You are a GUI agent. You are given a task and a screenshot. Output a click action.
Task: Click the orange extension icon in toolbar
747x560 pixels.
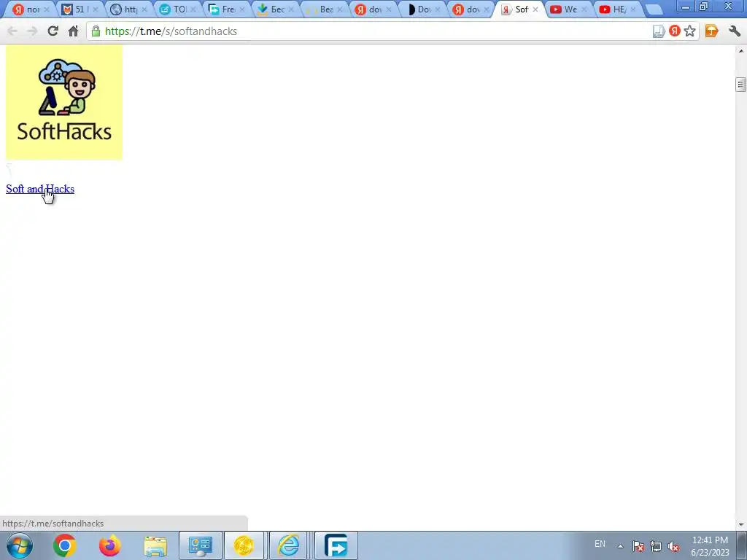pos(711,31)
